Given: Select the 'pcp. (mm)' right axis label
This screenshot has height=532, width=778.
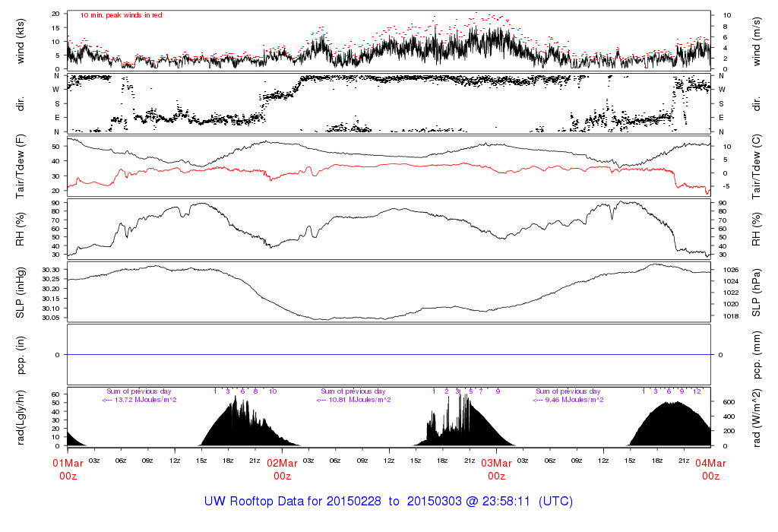Looking at the screenshot, I should 757,354.
